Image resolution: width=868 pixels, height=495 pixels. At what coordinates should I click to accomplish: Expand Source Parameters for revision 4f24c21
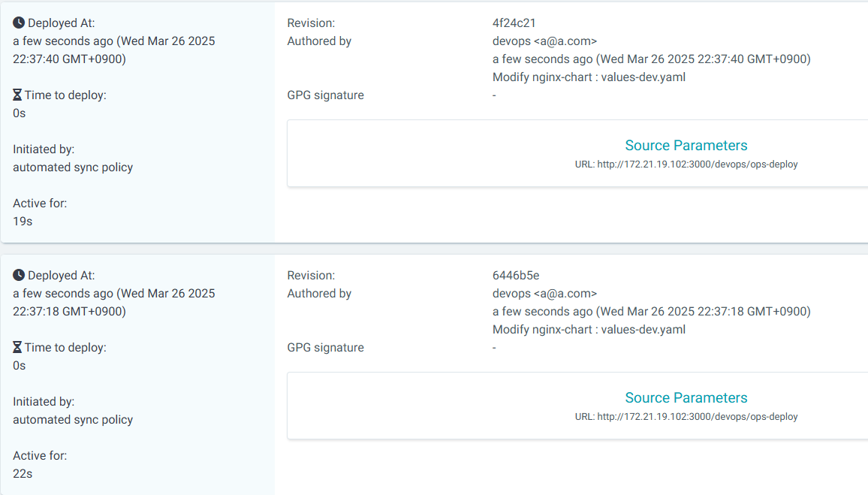tap(686, 145)
